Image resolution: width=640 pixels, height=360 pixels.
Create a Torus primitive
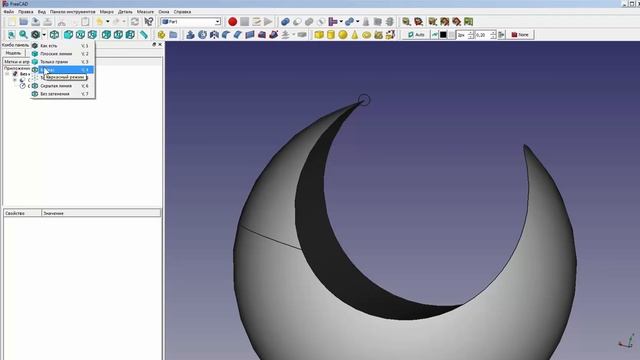367,35
